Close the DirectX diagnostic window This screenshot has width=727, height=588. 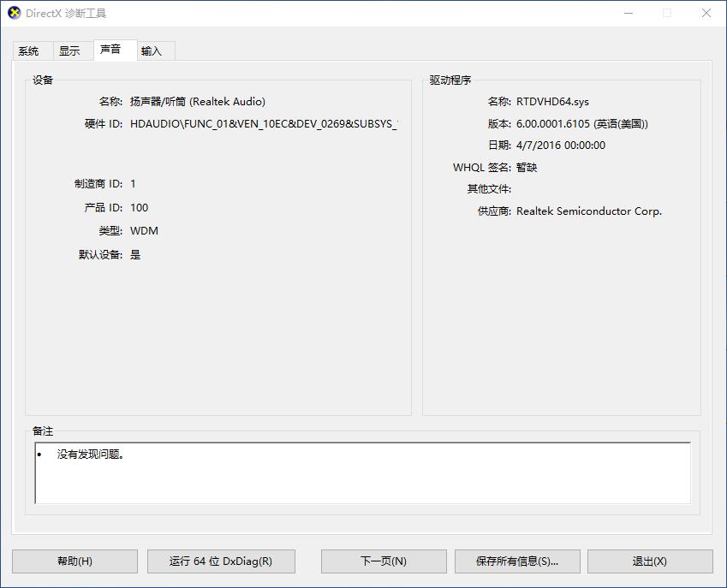tap(706, 13)
